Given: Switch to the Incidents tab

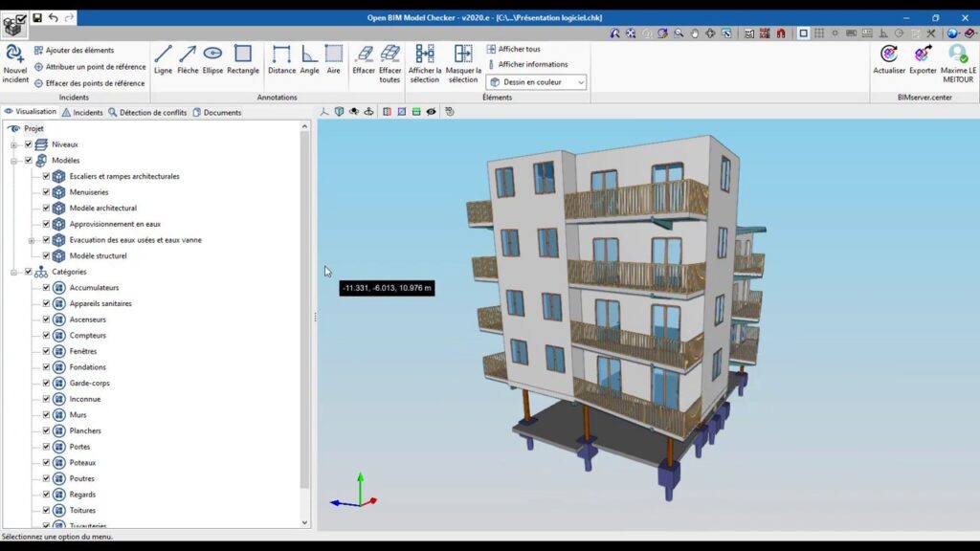Looking at the screenshot, I should pyautogui.click(x=82, y=112).
